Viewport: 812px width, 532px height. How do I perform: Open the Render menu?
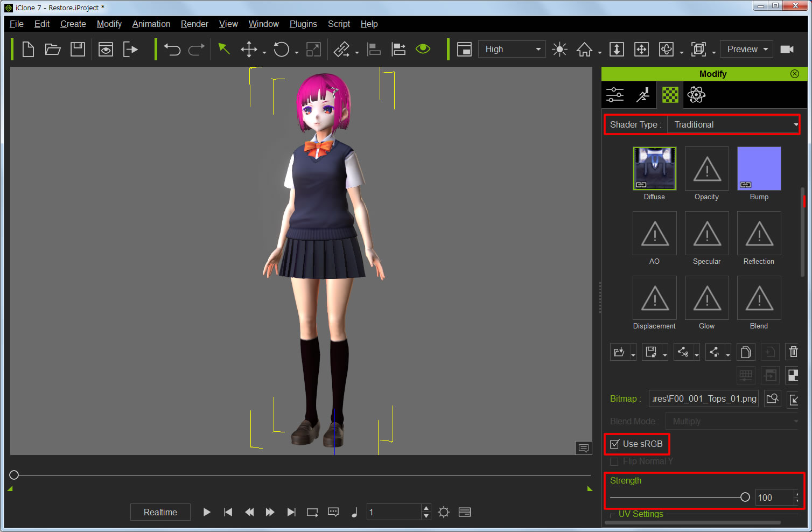point(194,24)
